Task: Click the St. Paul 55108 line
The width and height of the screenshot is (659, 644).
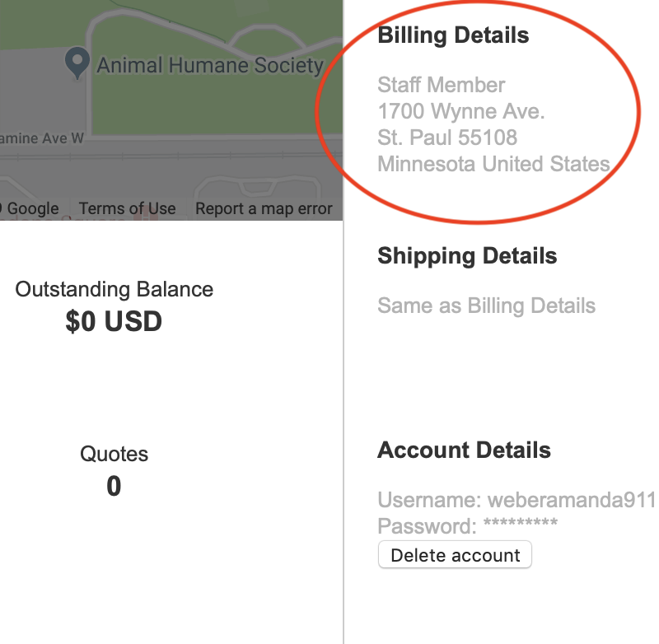Action: click(447, 138)
